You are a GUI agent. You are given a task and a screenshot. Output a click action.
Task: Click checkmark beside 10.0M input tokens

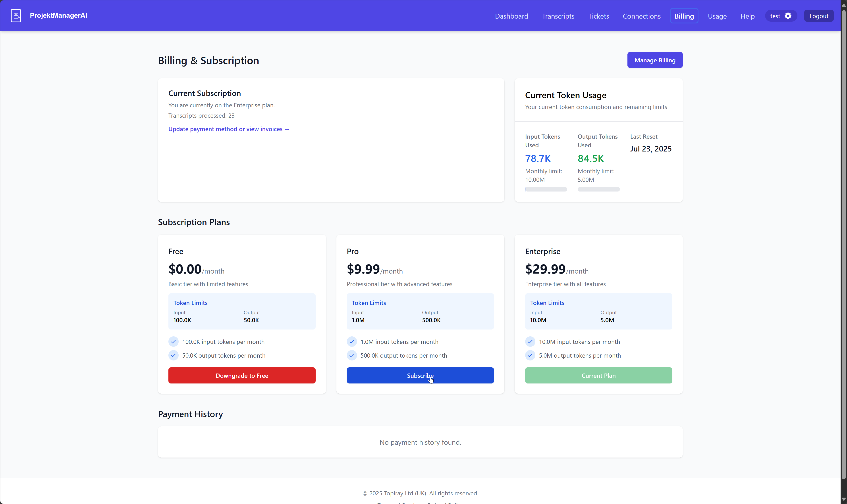(530, 342)
